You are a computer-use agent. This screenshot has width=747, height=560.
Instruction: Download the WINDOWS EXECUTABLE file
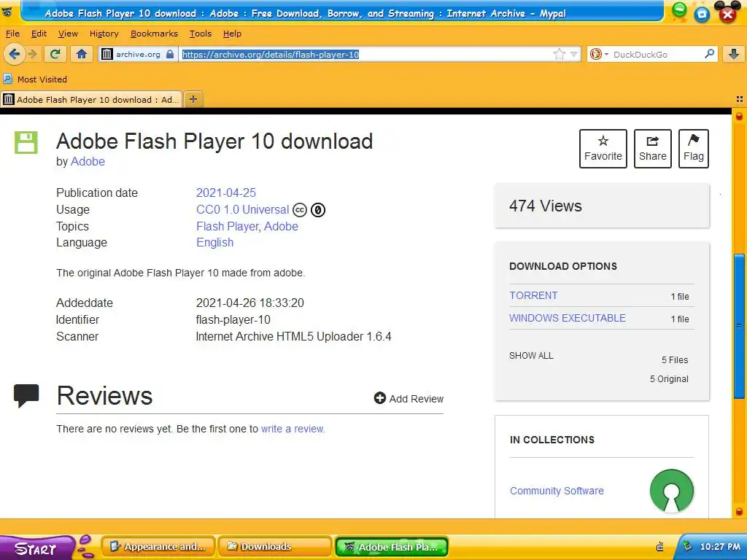567,318
